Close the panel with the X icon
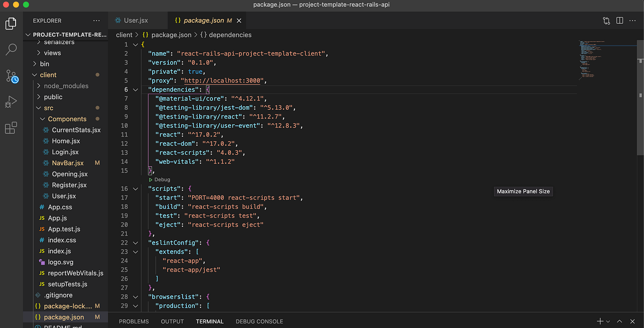The height and width of the screenshot is (328, 644). 632,321
